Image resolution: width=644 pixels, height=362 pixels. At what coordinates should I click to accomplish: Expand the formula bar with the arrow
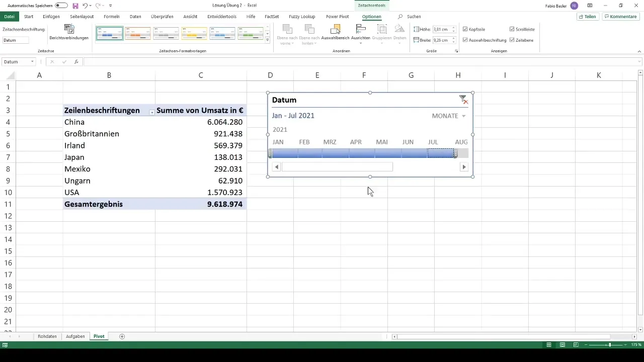click(639, 62)
